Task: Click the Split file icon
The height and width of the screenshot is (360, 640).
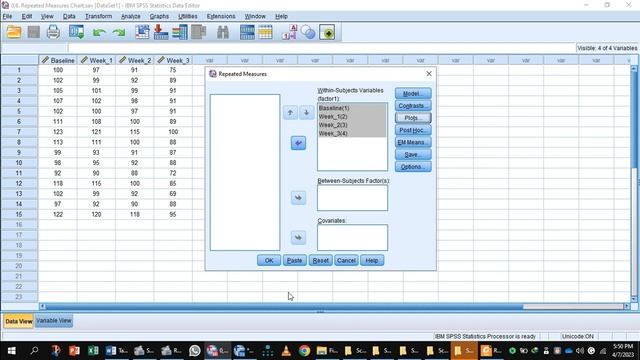Action: tap(247, 32)
